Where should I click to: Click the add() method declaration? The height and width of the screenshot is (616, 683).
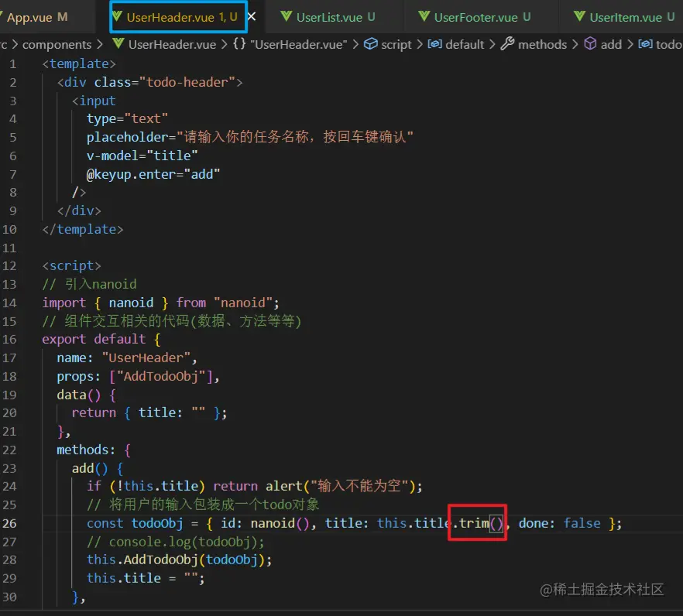98,468
